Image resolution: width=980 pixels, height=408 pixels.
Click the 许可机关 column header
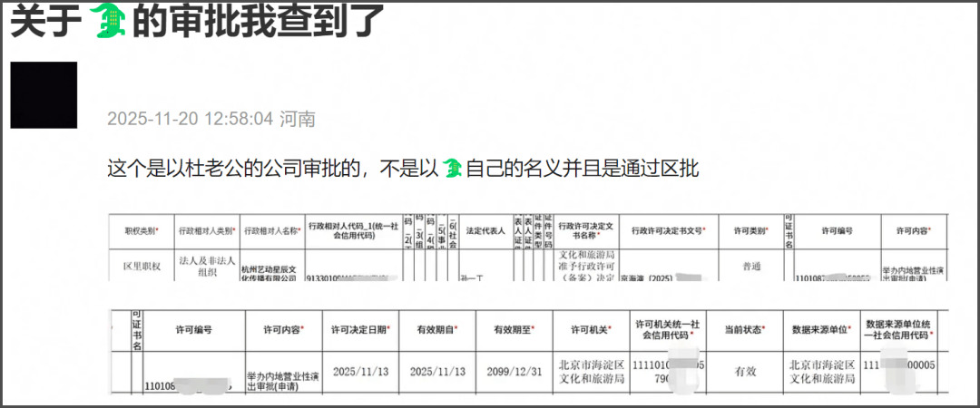pos(590,329)
